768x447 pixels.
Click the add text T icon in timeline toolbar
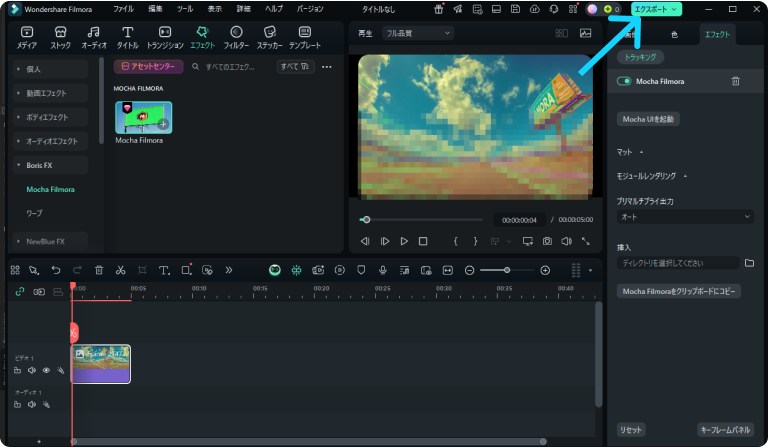(164, 270)
